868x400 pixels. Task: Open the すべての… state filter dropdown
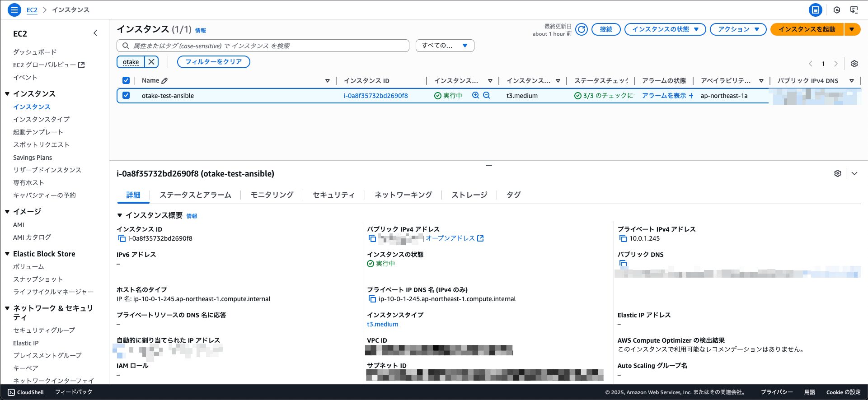click(x=445, y=46)
